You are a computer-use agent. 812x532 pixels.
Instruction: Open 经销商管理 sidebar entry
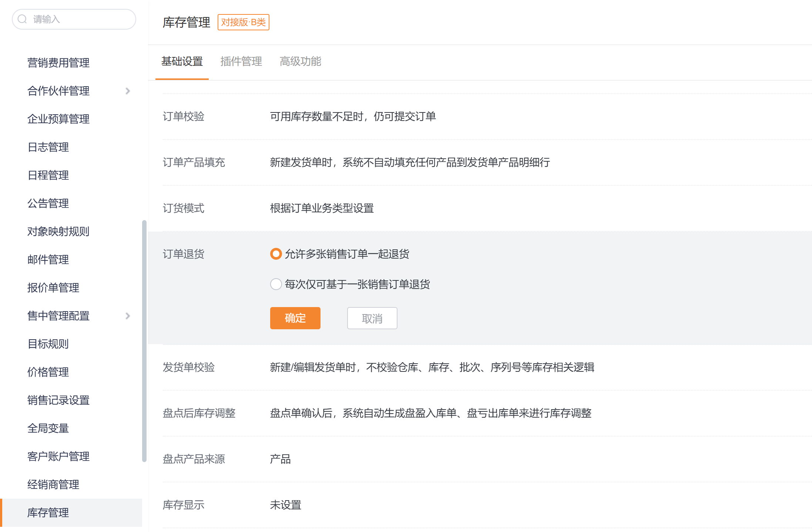click(x=53, y=485)
